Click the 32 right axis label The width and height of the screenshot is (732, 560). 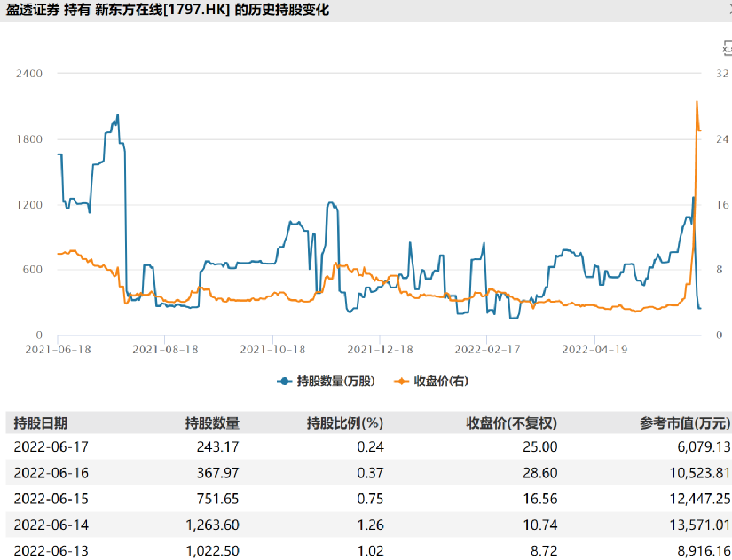click(x=722, y=74)
